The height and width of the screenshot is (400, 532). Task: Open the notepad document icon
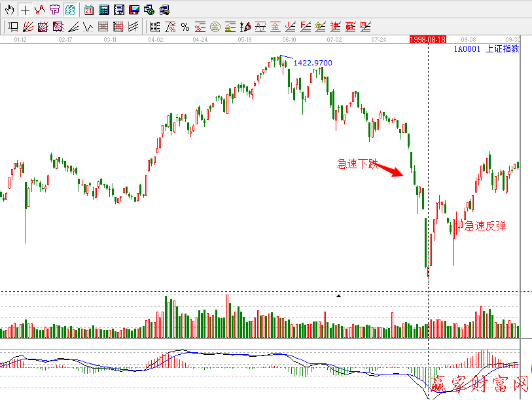[119, 10]
